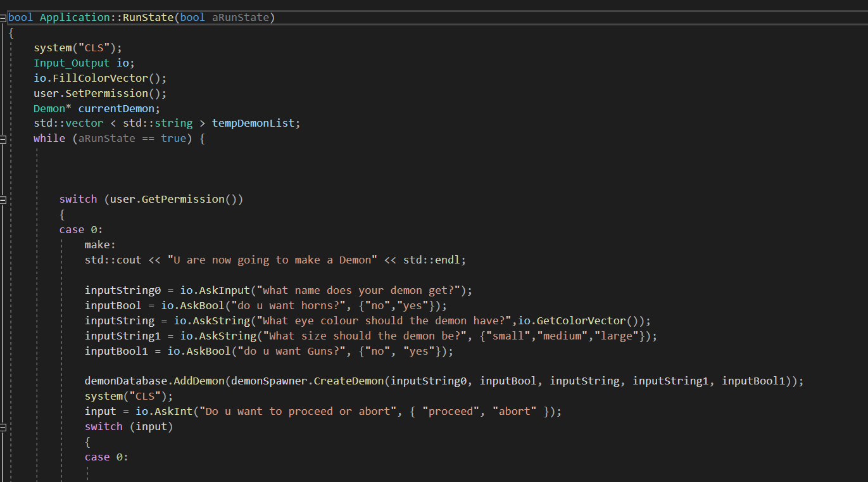868x482 pixels.
Task: Click the inputString1 argument inside CreateDemon call
Action: 670,381
